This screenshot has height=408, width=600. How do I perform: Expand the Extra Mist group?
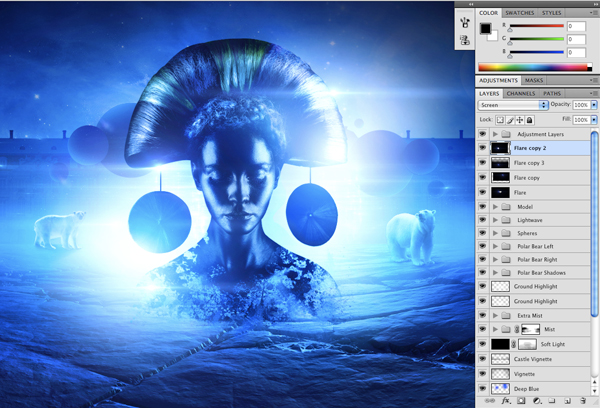coord(495,315)
